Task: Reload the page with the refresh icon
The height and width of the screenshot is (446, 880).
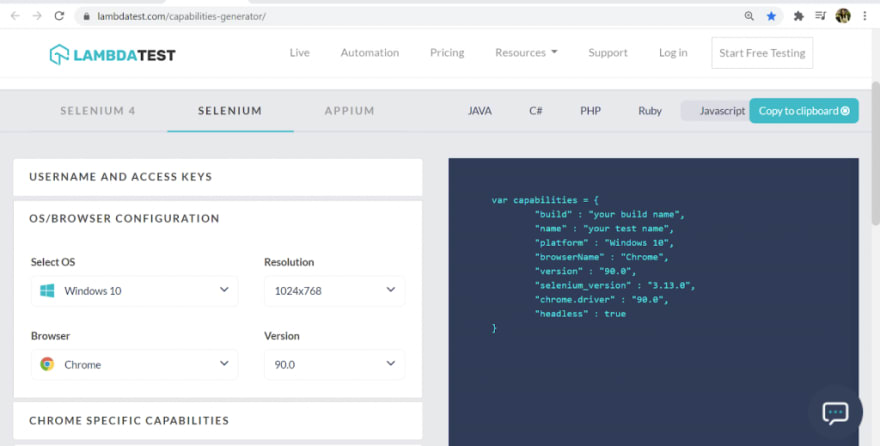Action: pos(59,16)
